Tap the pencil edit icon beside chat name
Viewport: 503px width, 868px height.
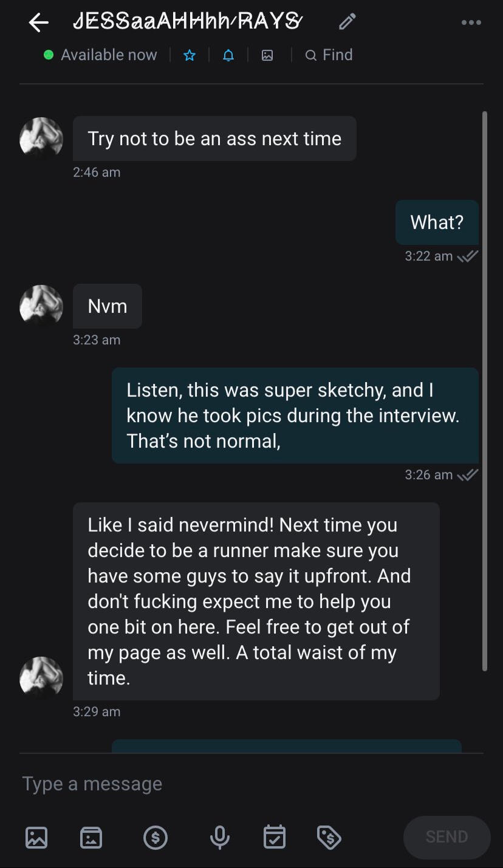[x=347, y=23]
